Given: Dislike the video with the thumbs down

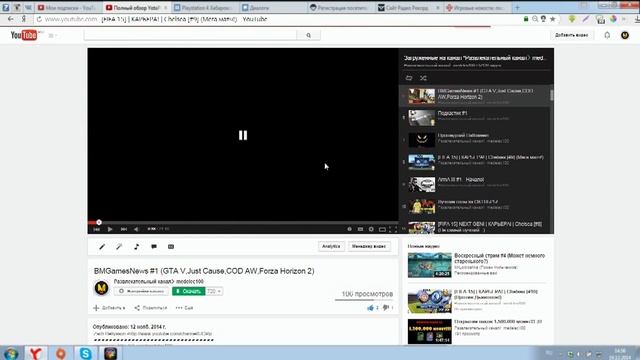Looking at the screenshot, I should (385, 308).
